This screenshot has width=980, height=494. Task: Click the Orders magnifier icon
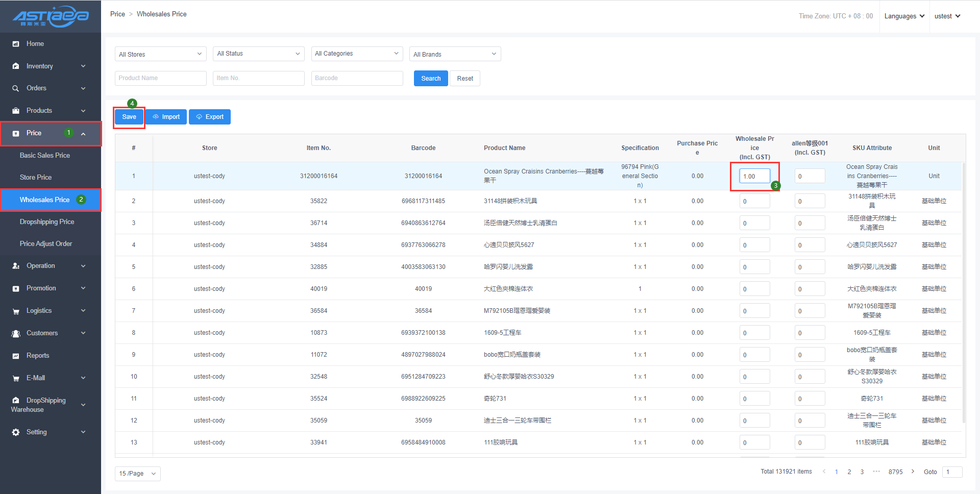pos(16,88)
